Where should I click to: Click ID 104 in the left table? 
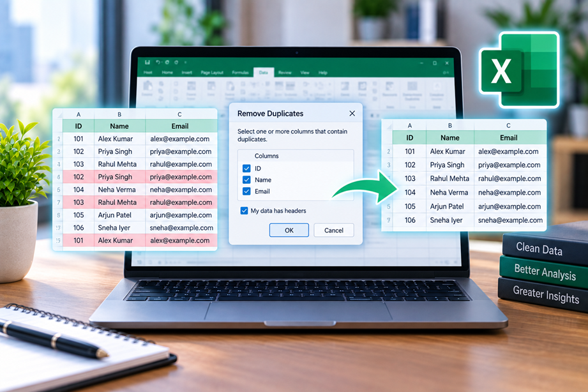pos(79,190)
